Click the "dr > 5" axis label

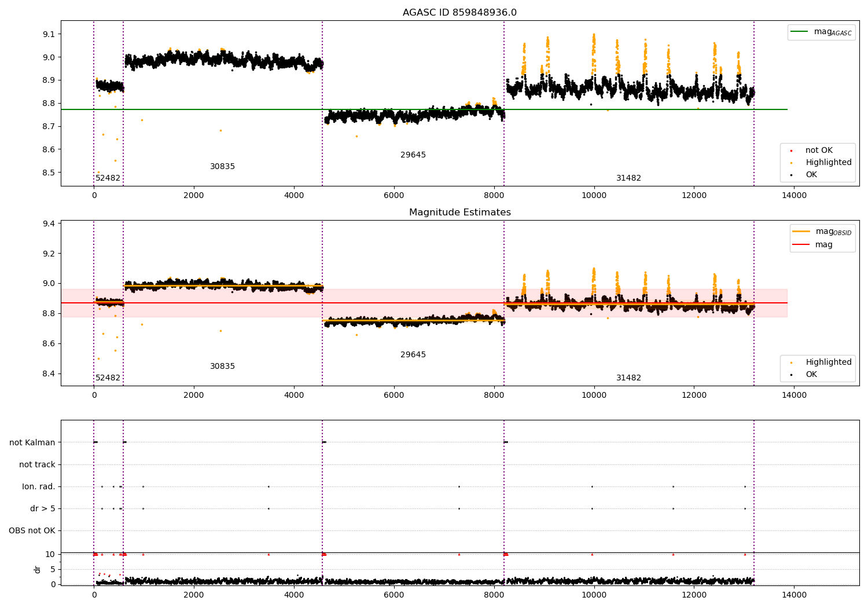(43, 508)
